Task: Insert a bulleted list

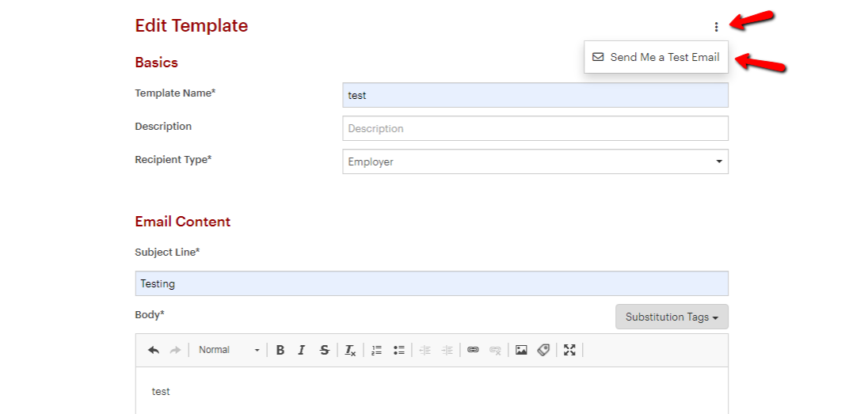Action: pos(399,350)
